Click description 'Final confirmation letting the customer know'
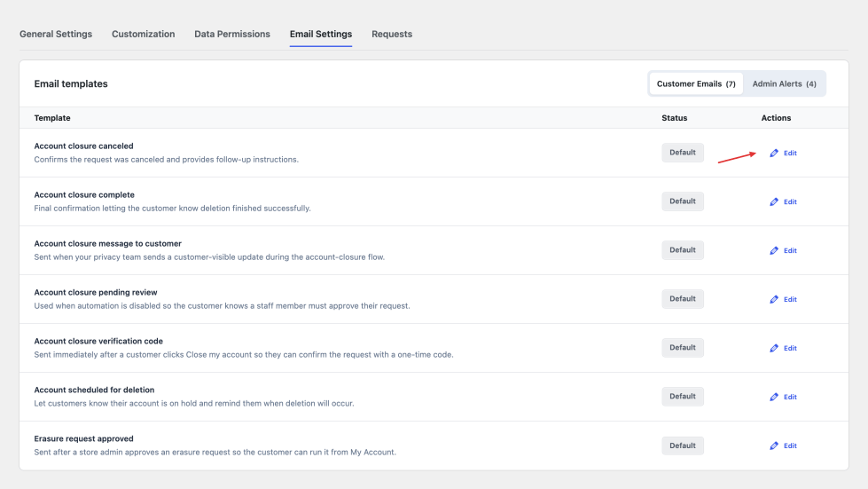The image size is (868, 489). [172, 209]
